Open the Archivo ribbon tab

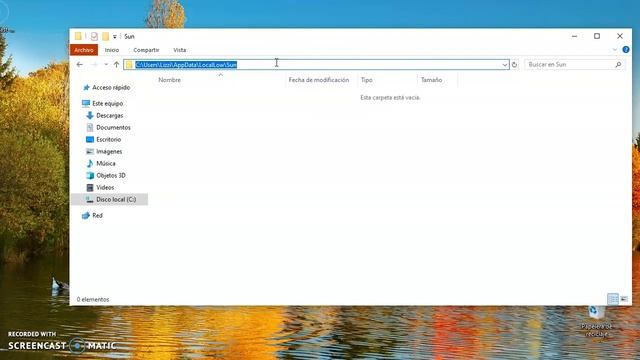(84, 50)
